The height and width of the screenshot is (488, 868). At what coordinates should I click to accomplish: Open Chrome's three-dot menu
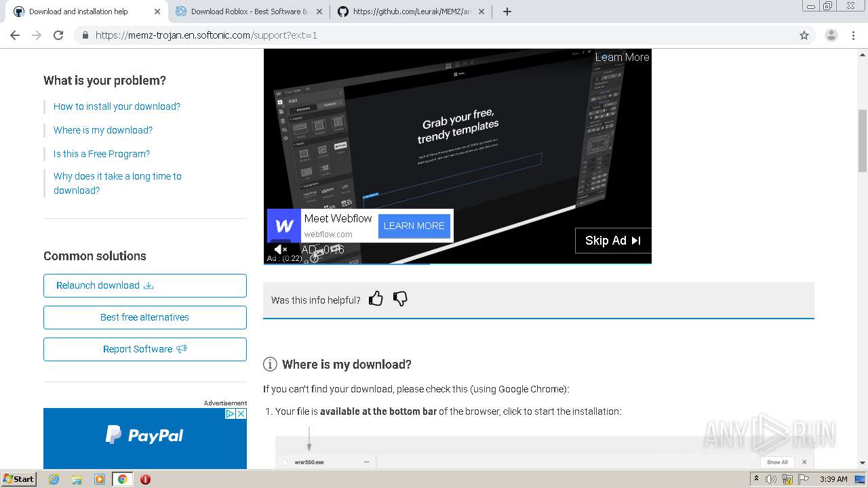854,35
